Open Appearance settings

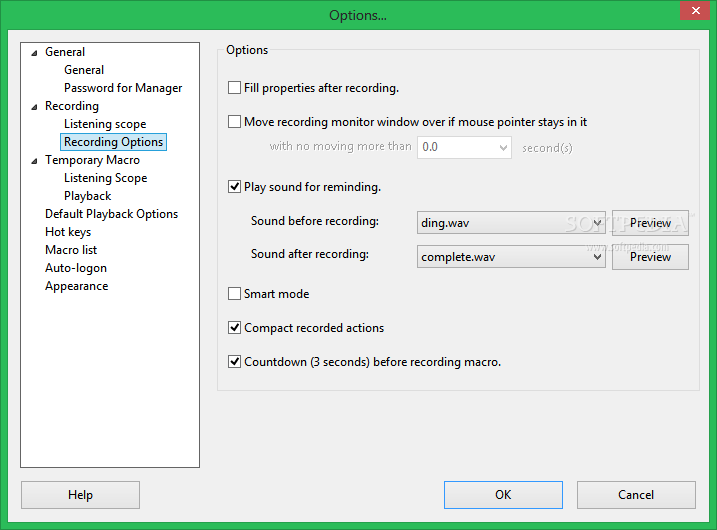coord(77,286)
